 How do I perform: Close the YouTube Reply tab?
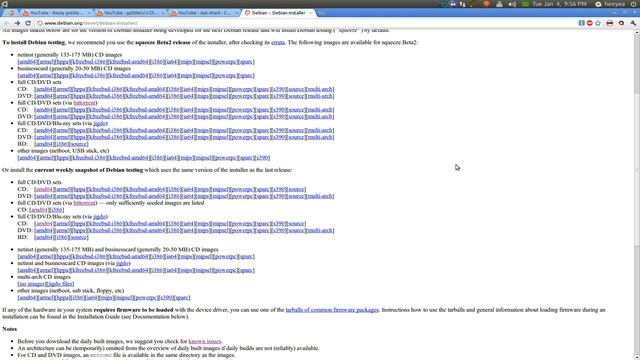point(89,13)
